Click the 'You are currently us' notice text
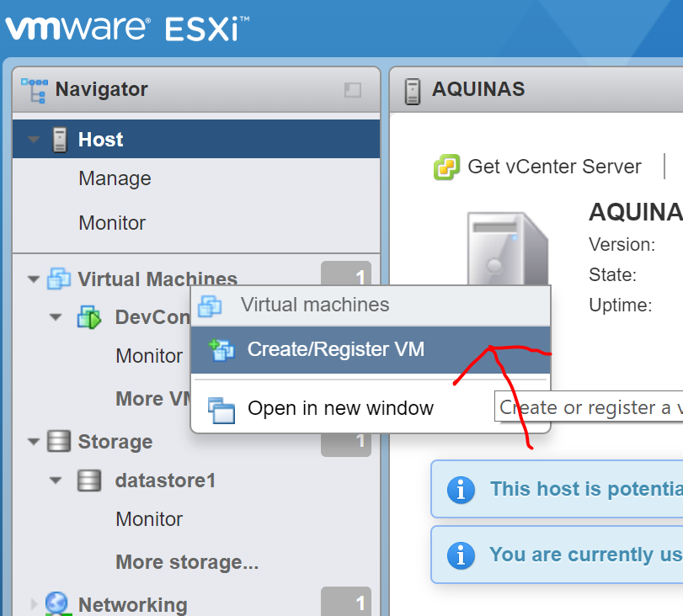The image size is (683, 616). pyautogui.click(x=586, y=555)
